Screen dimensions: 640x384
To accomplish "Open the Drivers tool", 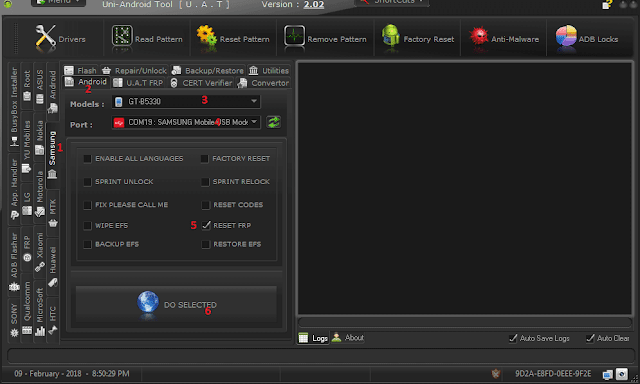I will [60, 39].
